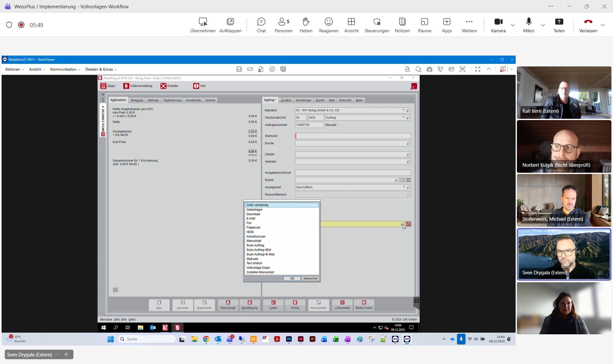Screen dimensions: 613x364
Task: Cancel the dialog with Abbrechen
Action: pos(310,278)
